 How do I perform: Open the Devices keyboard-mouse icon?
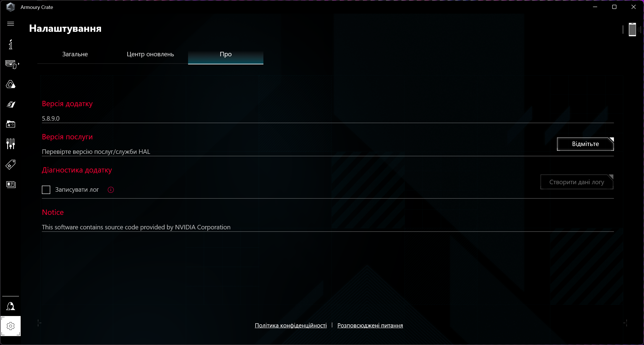(11, 64)
